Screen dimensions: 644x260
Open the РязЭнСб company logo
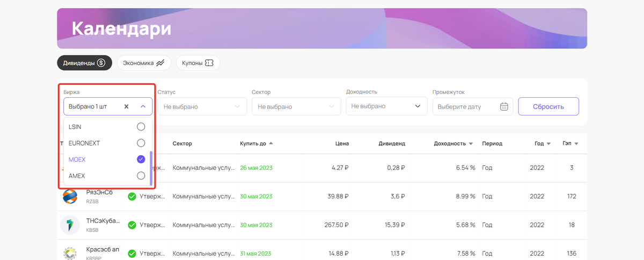pyautogui.click(x=70, y=197)
